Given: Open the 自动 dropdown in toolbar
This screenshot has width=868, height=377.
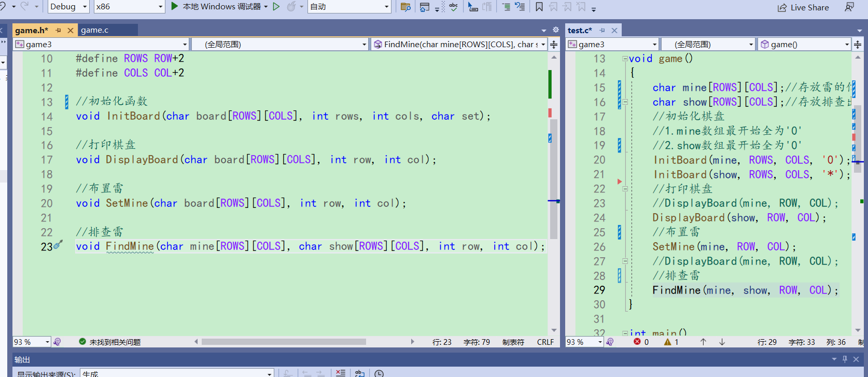Looking at the screenshot, I should click(x=349, y=7).
